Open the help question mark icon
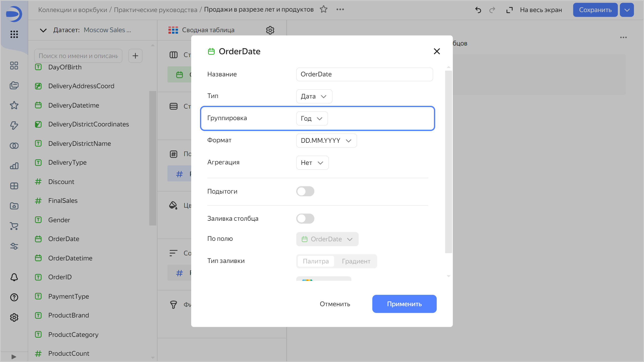Image resolution: width=644 pixels, height=362 pixels. point(14,297)
